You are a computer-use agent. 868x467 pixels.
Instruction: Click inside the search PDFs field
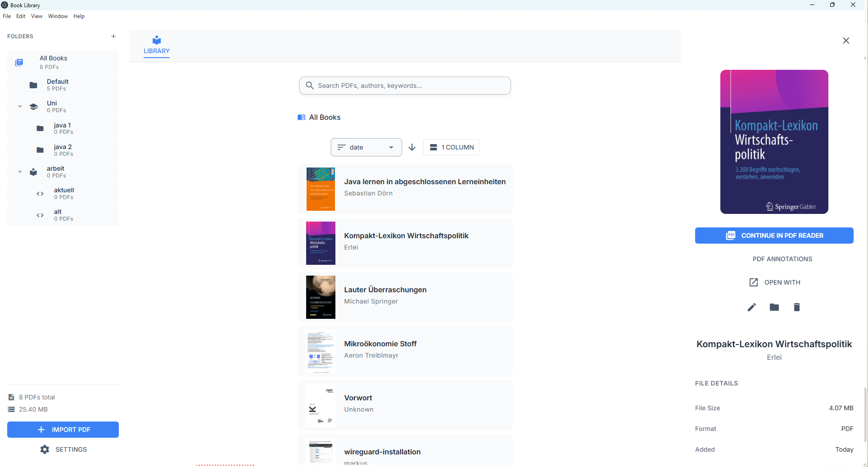tap(404, 86)
